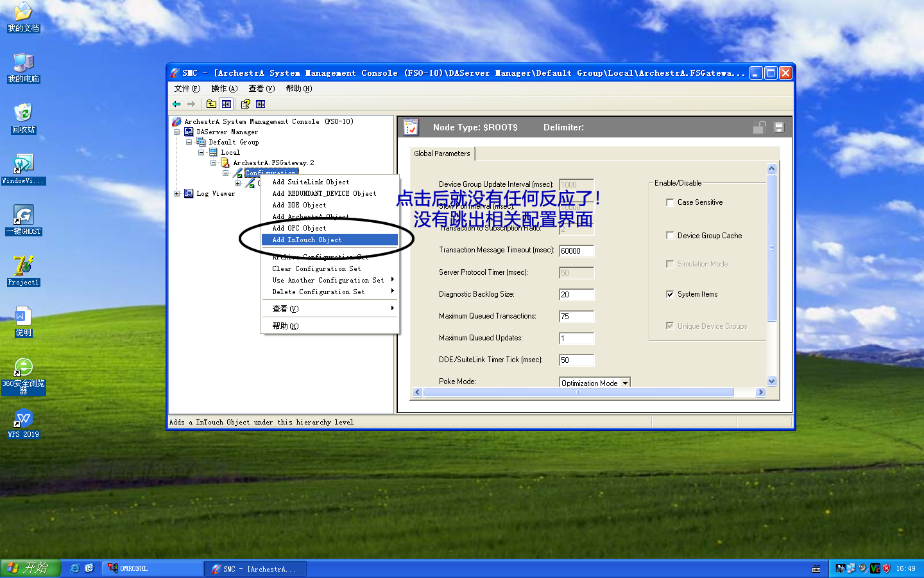This screenshot has width=924, height=578.
Task: Expand the Use Another Configuration Set submenu
Action: point(330,280)
